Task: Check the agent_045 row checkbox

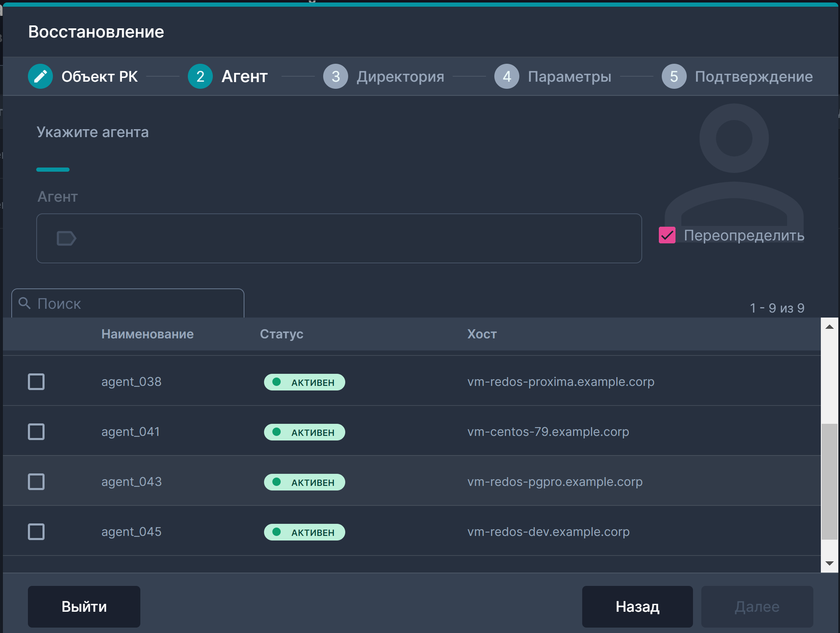Action: [36, 532]
